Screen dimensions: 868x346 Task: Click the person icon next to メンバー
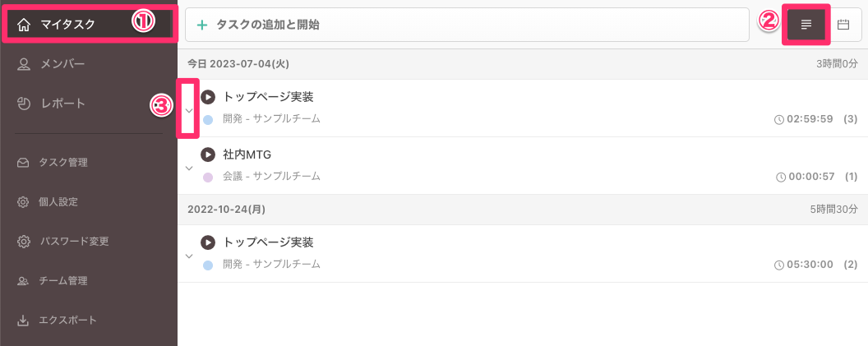click(23, 64)
